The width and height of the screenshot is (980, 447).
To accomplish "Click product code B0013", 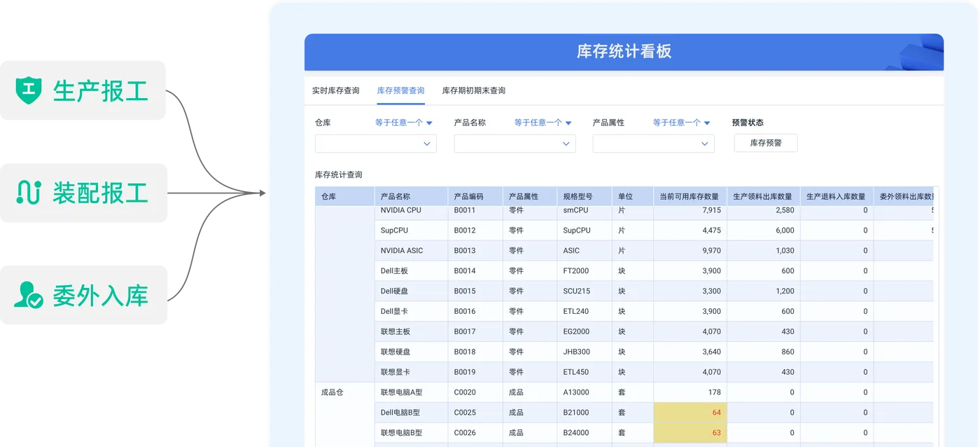I will coord(465,251).
